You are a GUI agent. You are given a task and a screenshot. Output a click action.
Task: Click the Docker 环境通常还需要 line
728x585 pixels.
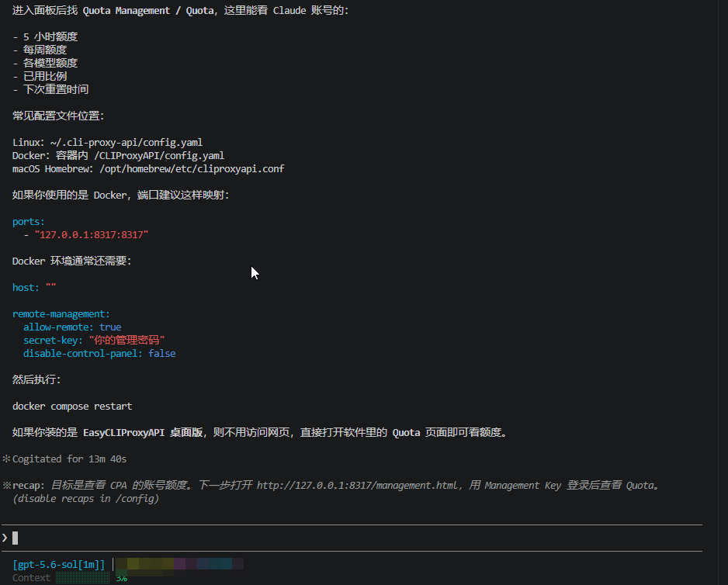(72, 261)
